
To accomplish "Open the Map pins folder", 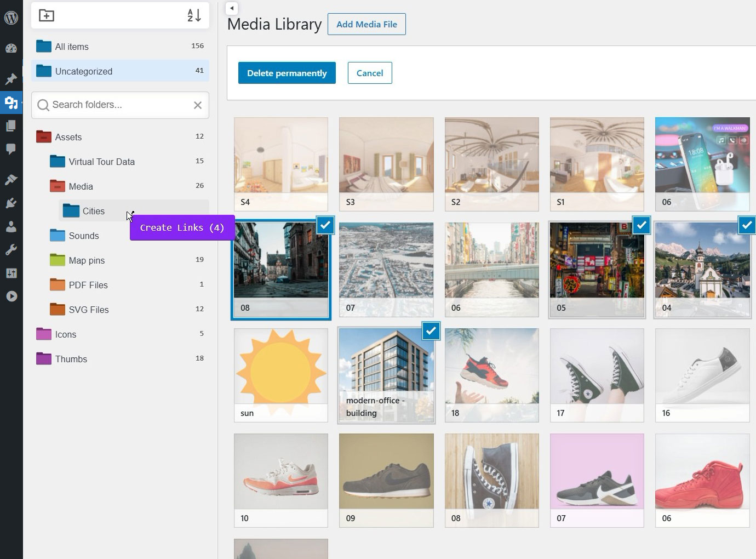I will pyautogui.click(x=127, y=260).
